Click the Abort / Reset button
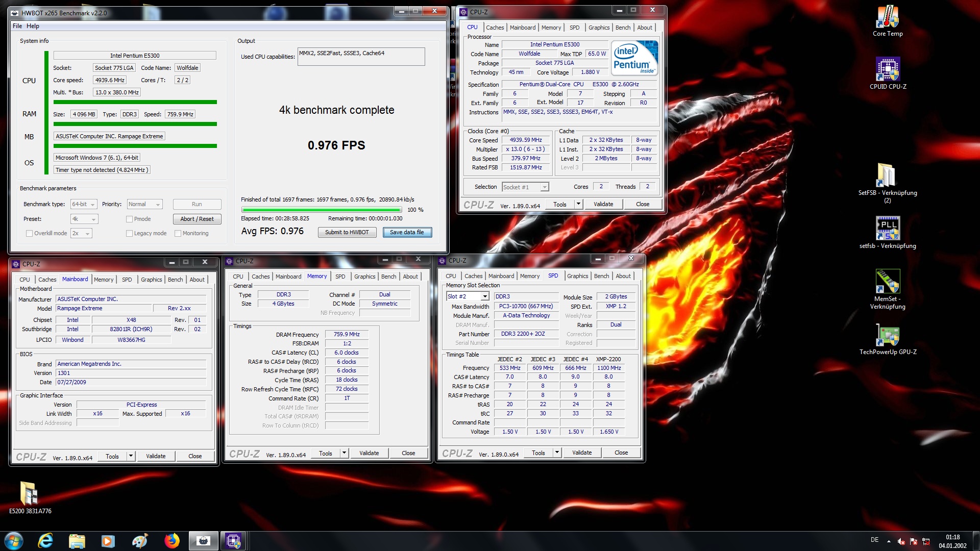Viewport: 980px width, 551px height. (197, 219)
